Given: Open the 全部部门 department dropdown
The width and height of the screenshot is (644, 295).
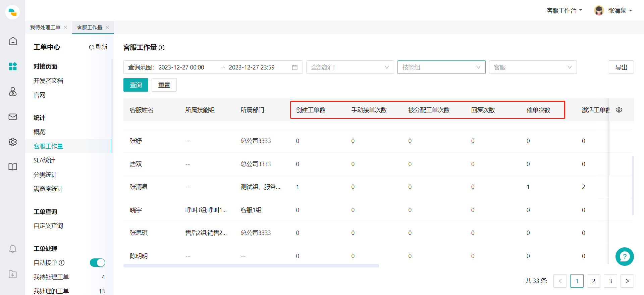Looking at the screenshot, I should [350, 67].
